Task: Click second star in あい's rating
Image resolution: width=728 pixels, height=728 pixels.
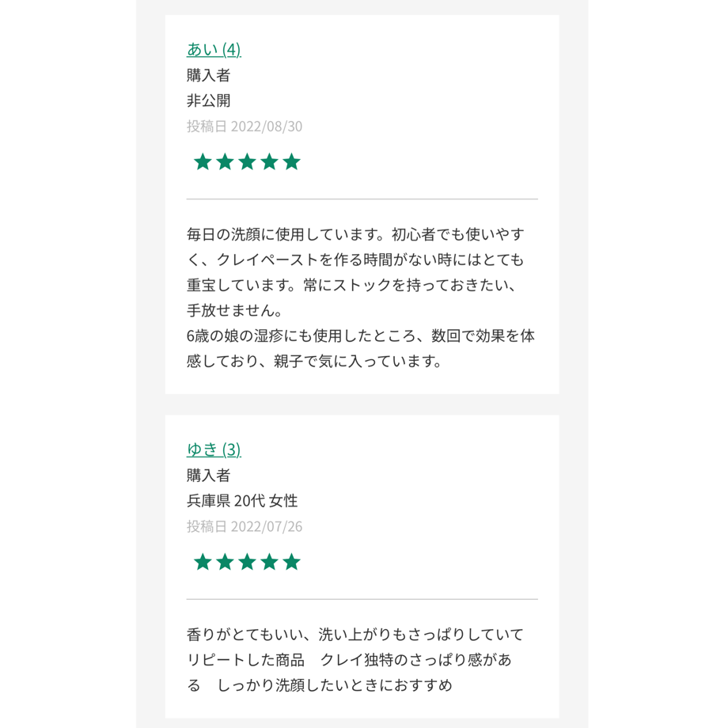Action: (225, 162)
